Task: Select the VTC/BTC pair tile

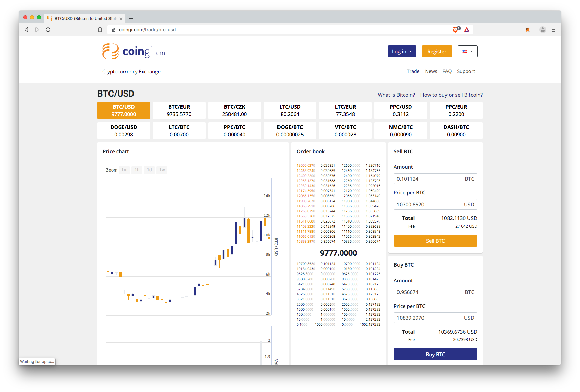Action: [x=345, y=131]
